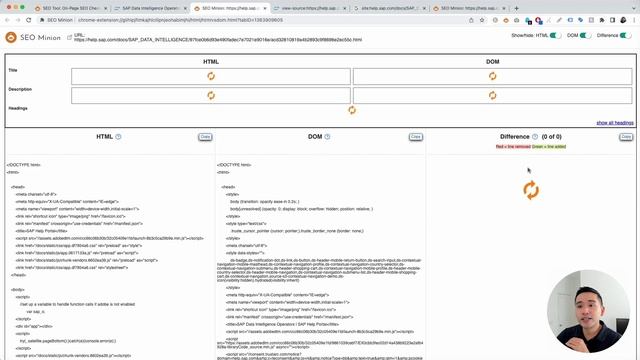Image resolution: width=640 pixels, height=360 pixels.
Task: Go back in browser history
Action: click(x=7, y=20)
